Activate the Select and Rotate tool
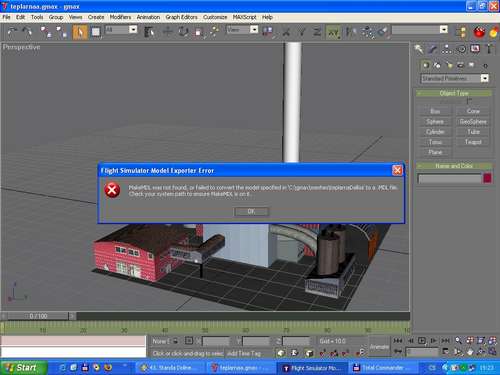500x375 pixels. [183, 32]
